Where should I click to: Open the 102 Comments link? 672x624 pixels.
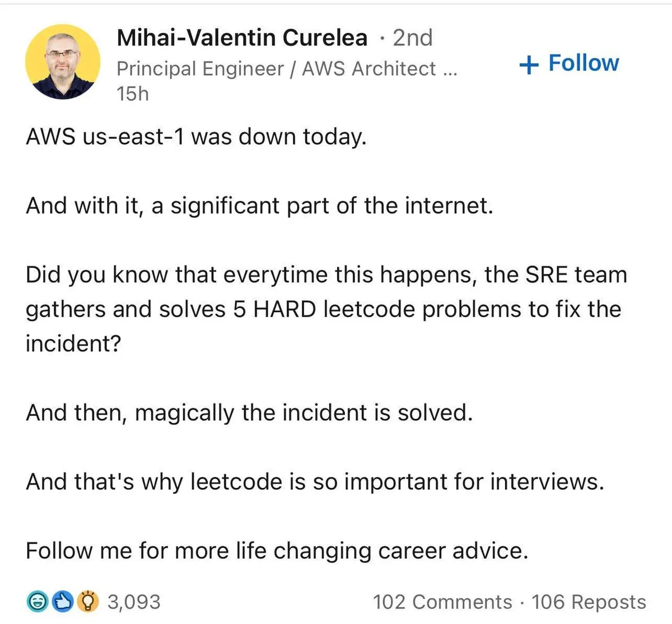[442, 602]
